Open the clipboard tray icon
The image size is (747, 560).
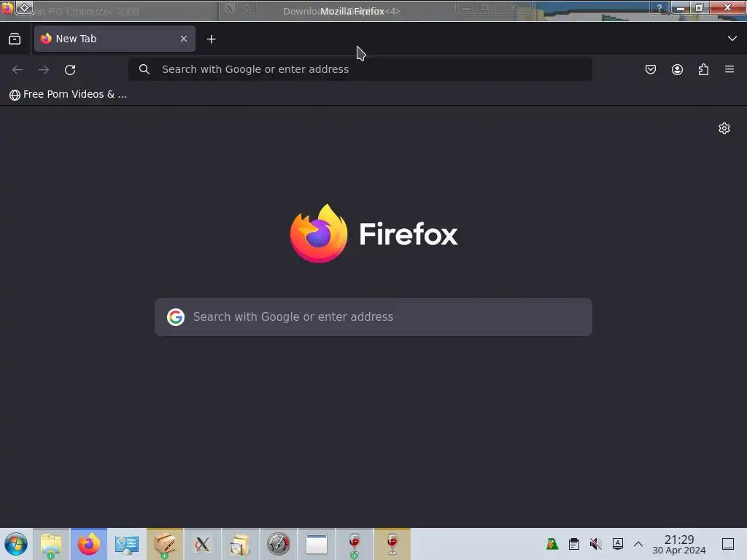(574, 544)
